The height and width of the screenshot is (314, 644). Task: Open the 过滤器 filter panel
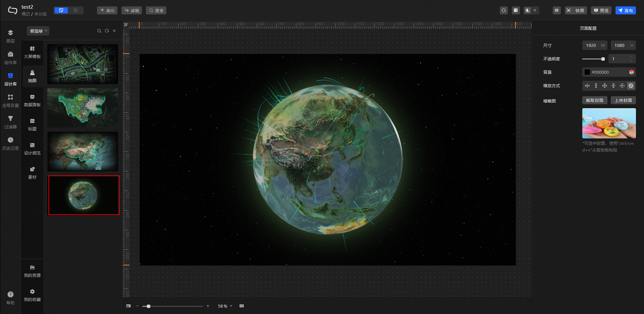click(10, 122)
